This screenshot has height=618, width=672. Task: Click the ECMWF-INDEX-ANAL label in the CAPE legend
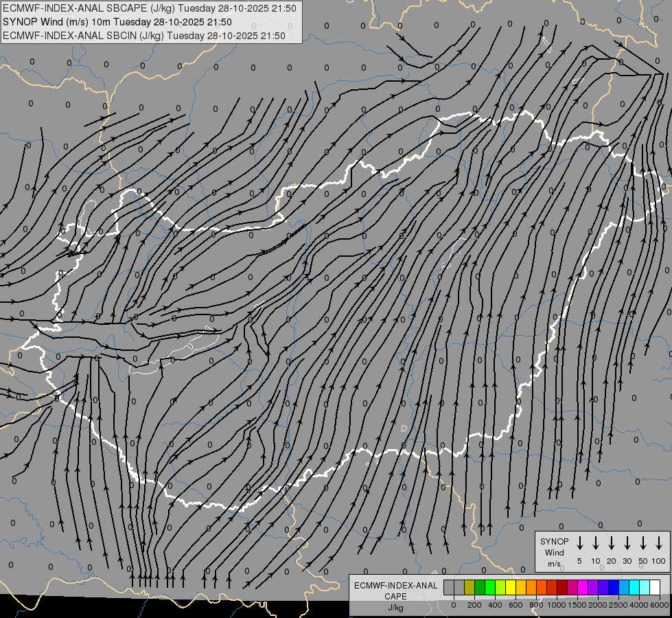coord(395,586)
